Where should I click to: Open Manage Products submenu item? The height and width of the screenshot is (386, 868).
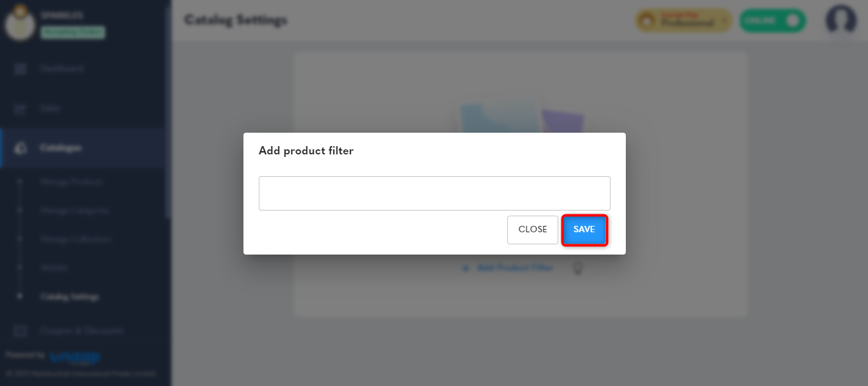click(71, 182)
